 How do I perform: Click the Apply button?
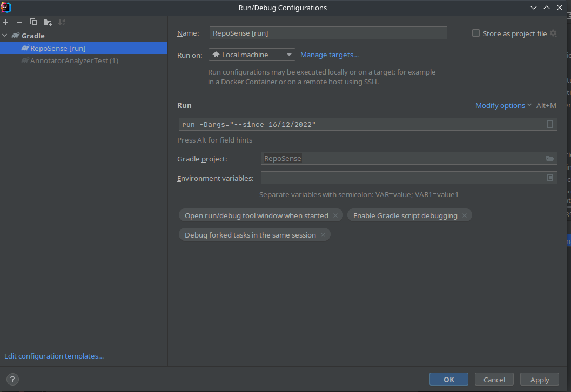click(x=539, y=379)
